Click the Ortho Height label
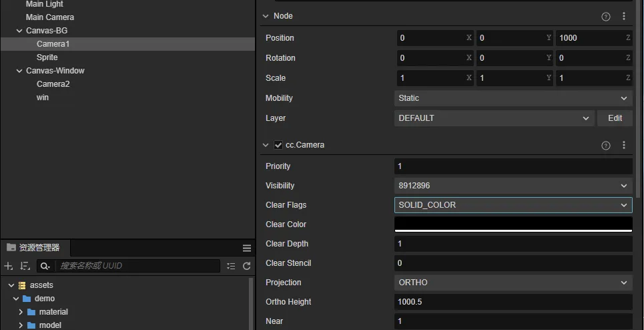This screenshot has height=330, width=644. pos(288,302)
